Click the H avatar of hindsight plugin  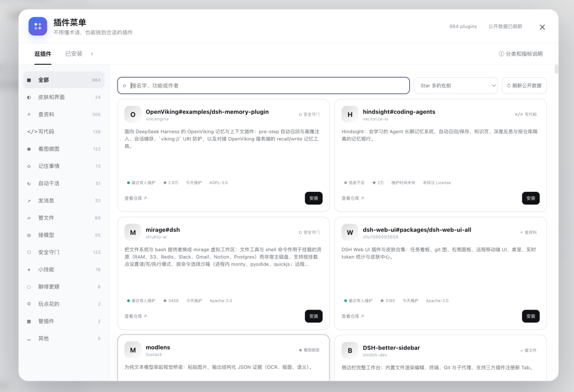click(x=350, y=115)
